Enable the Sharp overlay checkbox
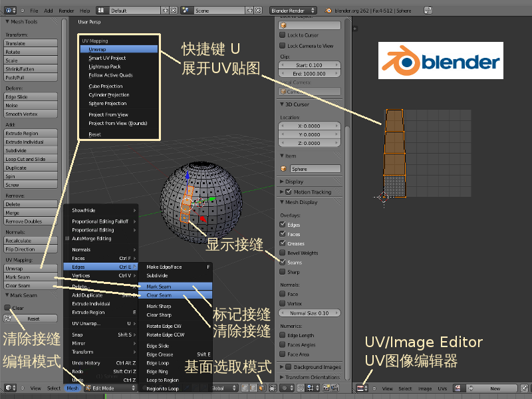This screenshot has width=532, height=399. click(282, 272)
